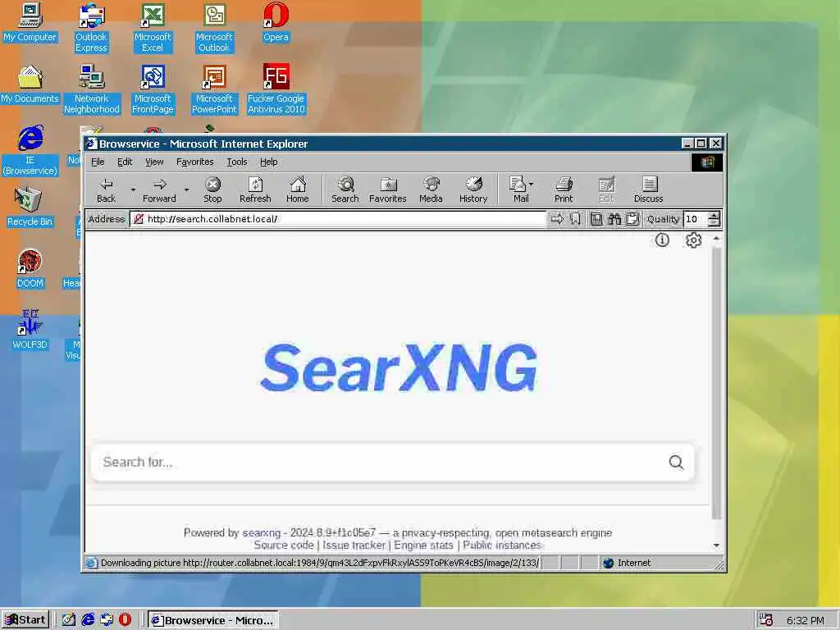
Task: Open the Source code link
Action: coord(284,546)
